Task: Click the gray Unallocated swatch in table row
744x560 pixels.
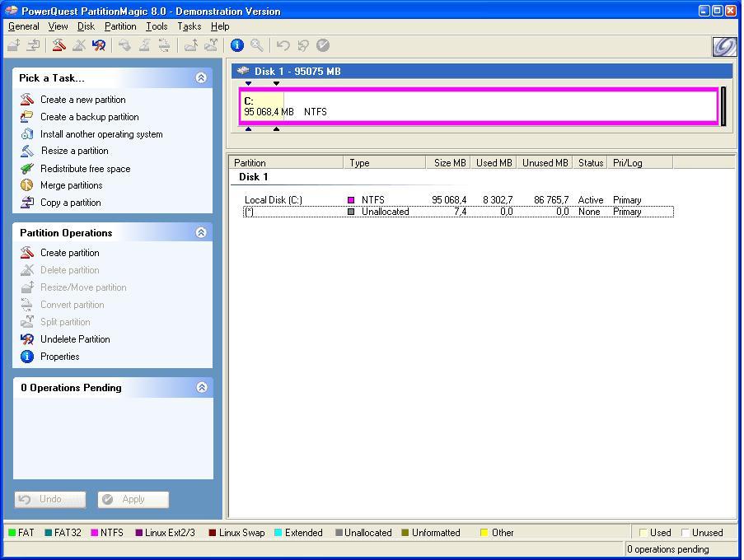Action: [351, 212]
